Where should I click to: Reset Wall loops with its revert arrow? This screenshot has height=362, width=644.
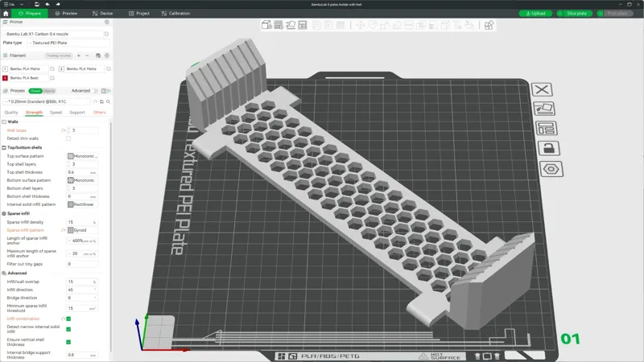click(64, 130)
